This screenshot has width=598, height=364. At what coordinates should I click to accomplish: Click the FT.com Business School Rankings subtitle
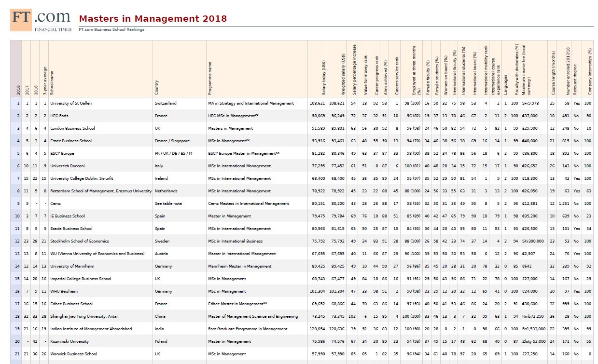(x=111, y=29)
